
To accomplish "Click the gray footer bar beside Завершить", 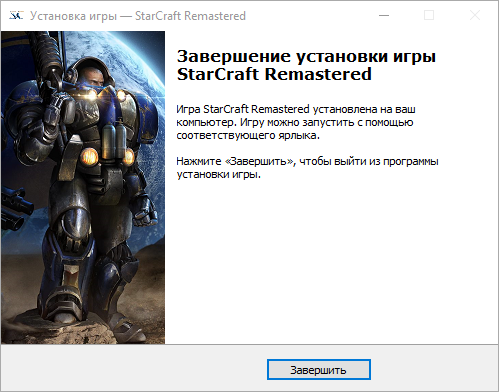I will tap(133, 368).
